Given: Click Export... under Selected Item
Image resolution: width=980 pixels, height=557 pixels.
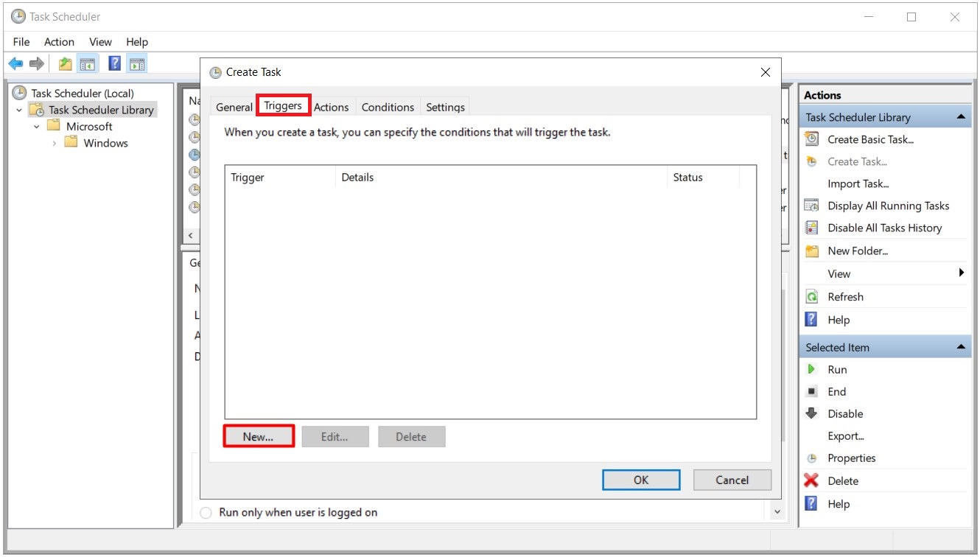Looking at the screenshot, I should pyautogui.click(x=846, y=435).
